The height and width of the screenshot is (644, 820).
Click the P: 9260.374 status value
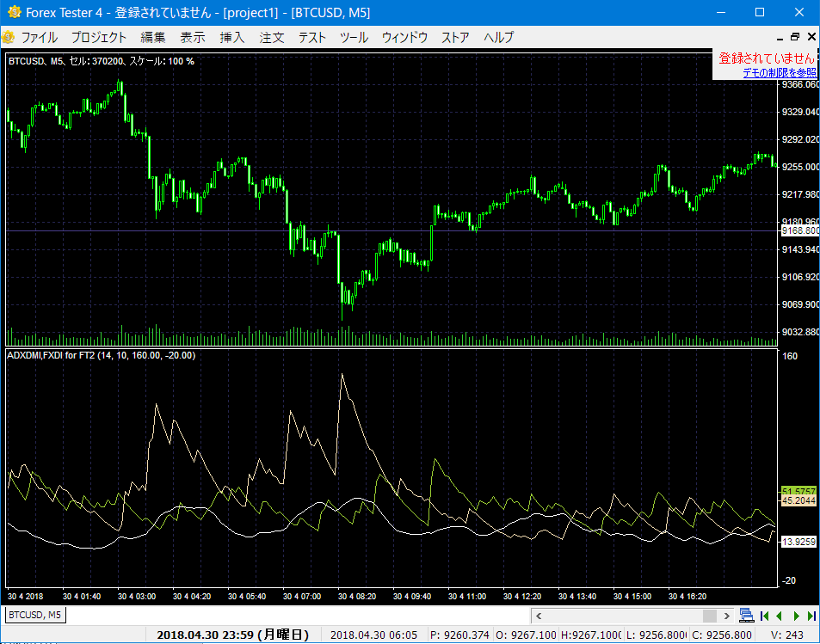(x=459, y=635)
